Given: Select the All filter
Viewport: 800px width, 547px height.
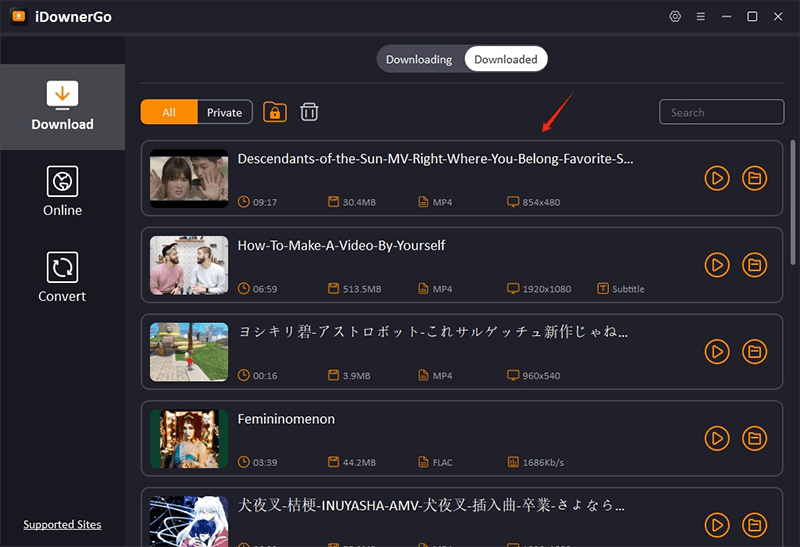Looking at the screenshot, I should (x=169, y=112).
